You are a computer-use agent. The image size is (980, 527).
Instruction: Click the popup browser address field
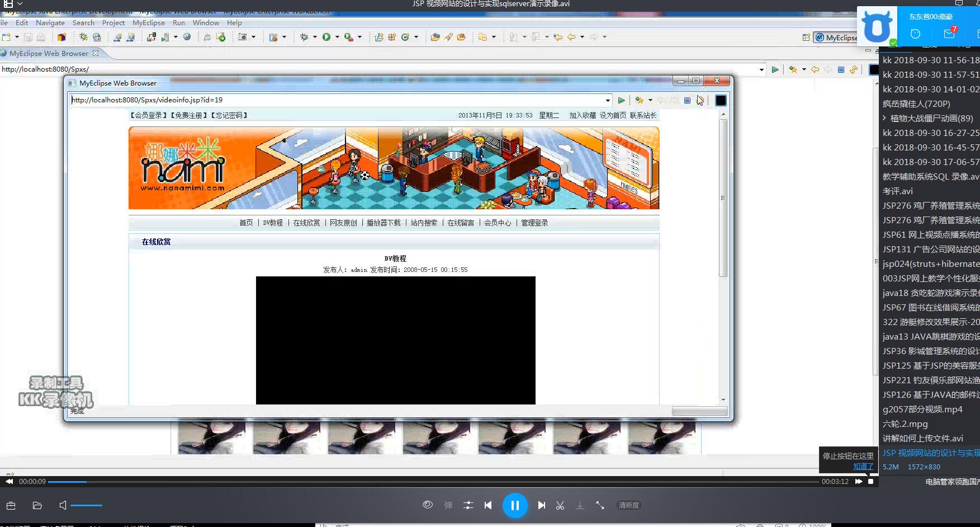[337, 100]
